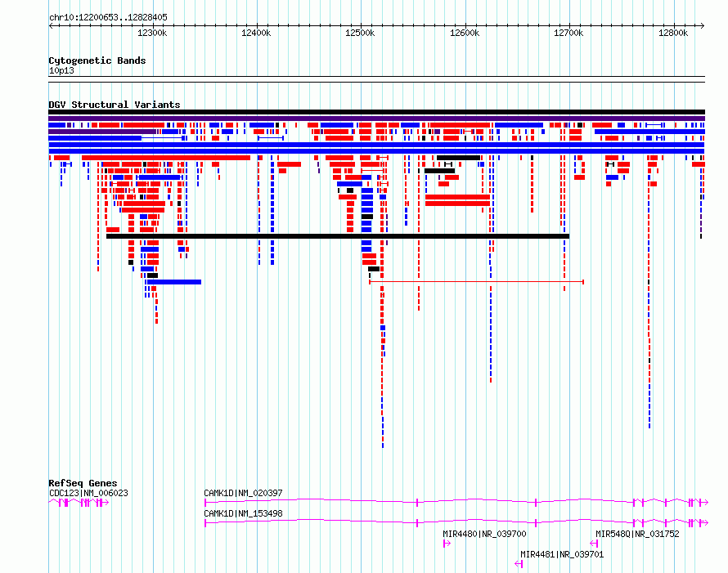728x573 pixels.
Task: Click the 12500k ruler label
Action: coord(360,33)
